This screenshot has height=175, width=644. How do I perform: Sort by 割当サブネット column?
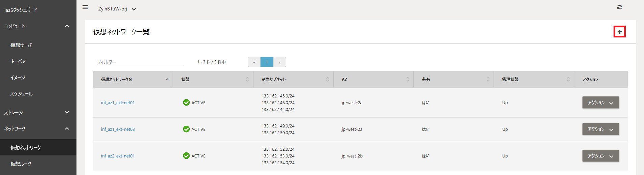pyautogui.click(x=293, y=80)
